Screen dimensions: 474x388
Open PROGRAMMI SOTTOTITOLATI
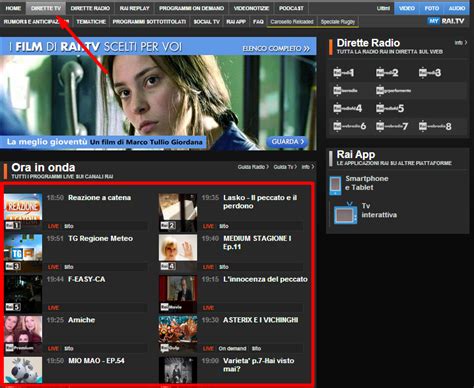click(149, 22)
